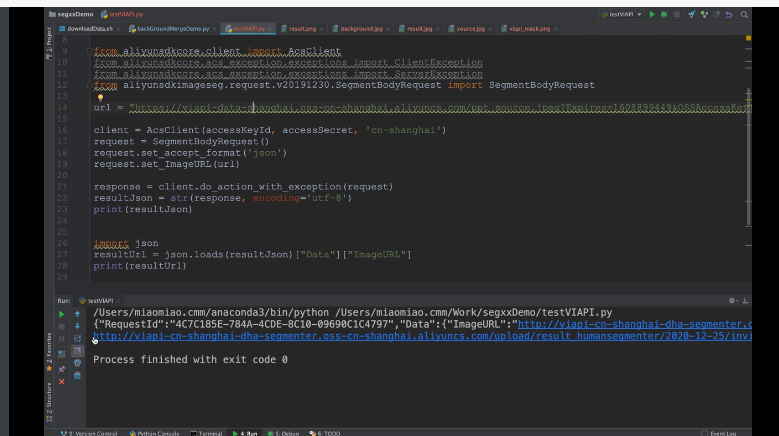Click the top toolbar stop button
Image resolution: width=779 pixels, height=436 pixels.
click(677, 14)
